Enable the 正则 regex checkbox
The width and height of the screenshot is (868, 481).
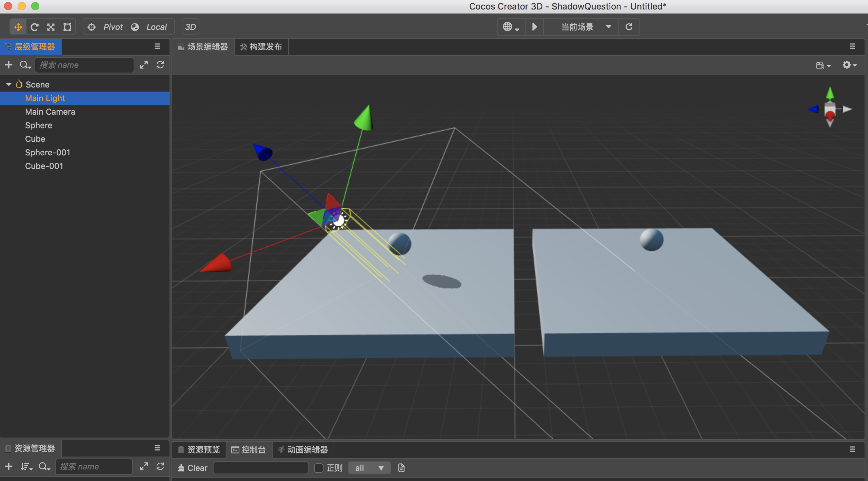(x=319, y=468)
